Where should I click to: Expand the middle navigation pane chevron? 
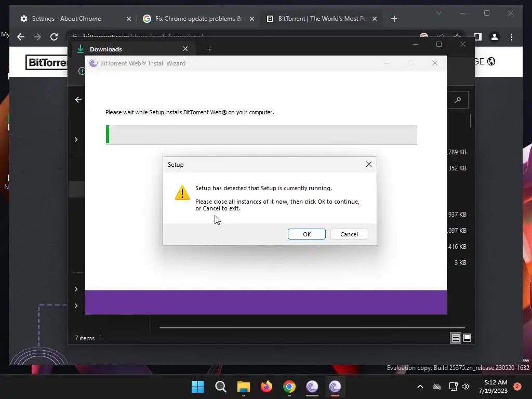coord(76,289)
